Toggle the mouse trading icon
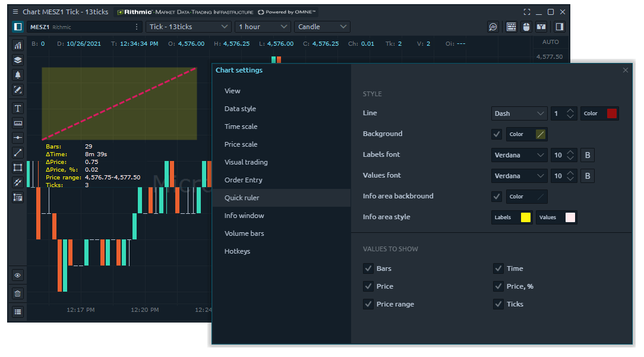The image size is (644, 357). point(526,27)
